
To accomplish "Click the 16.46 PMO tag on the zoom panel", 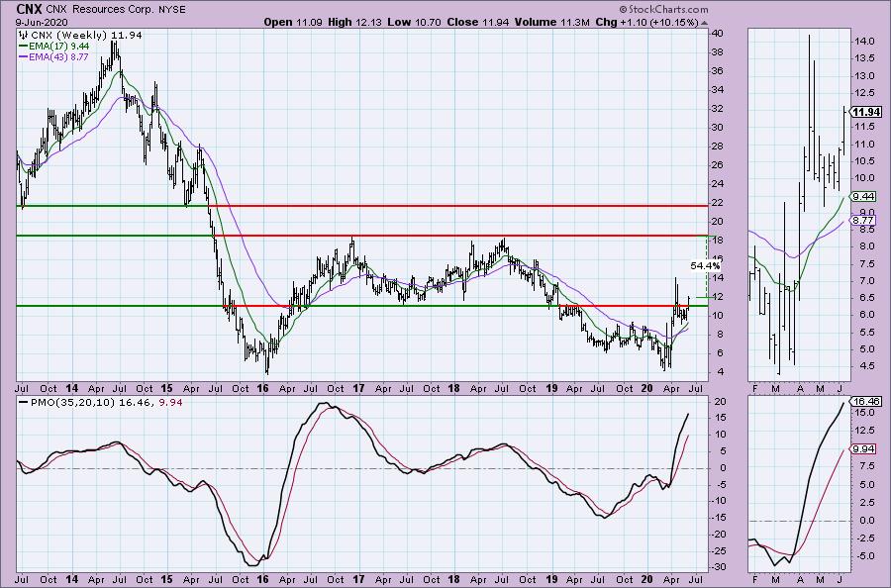I will [x=865, y=401].
